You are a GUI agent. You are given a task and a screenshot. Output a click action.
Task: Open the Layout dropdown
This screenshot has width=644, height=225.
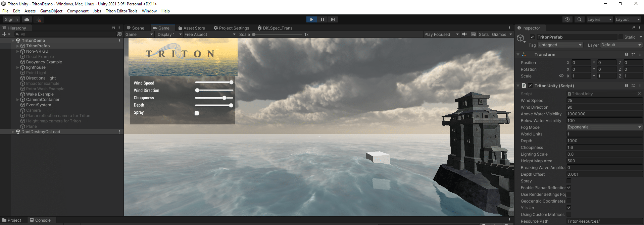pos(628,19)
